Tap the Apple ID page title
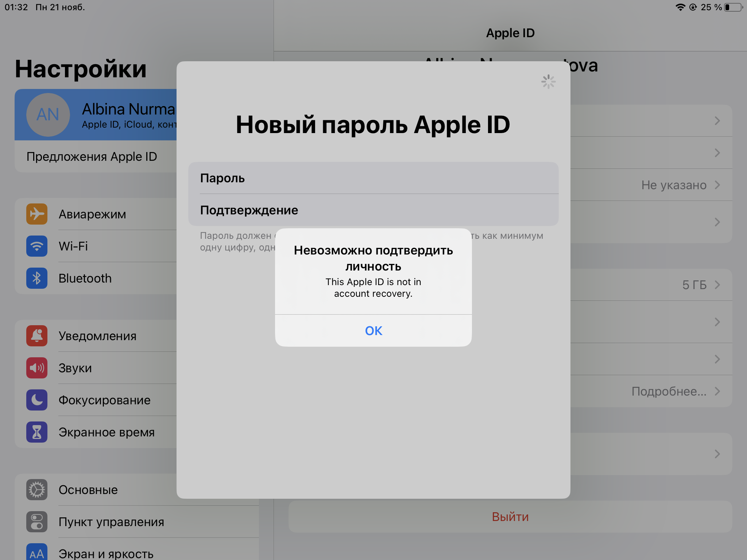The width and height of the screenshot is (747, 560). click(510, 33)
